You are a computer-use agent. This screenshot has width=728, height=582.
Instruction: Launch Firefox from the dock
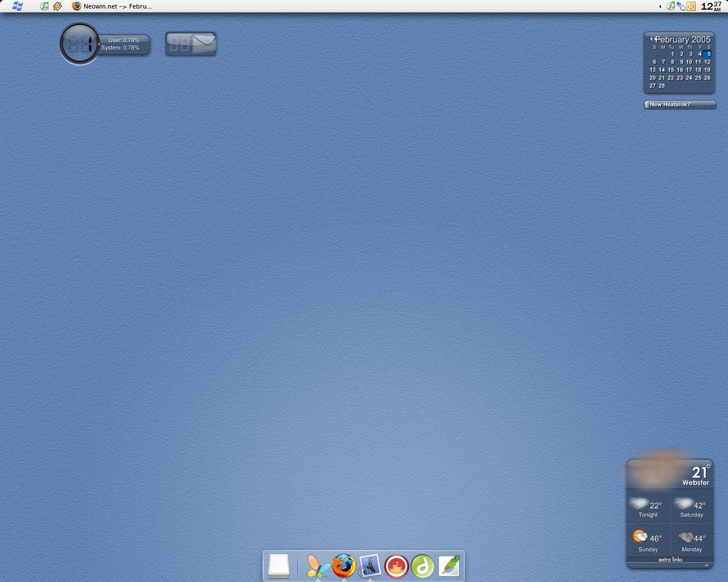tap(344, 566)
